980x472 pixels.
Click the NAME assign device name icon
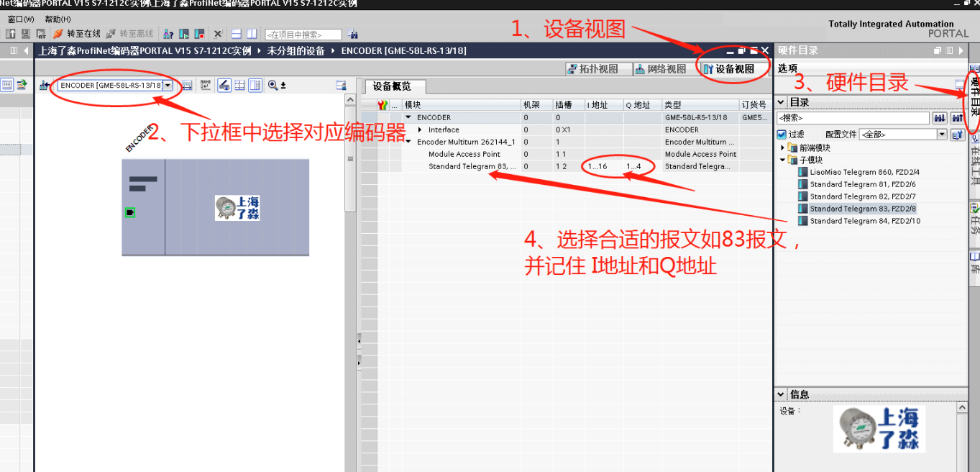click(206, 86)
